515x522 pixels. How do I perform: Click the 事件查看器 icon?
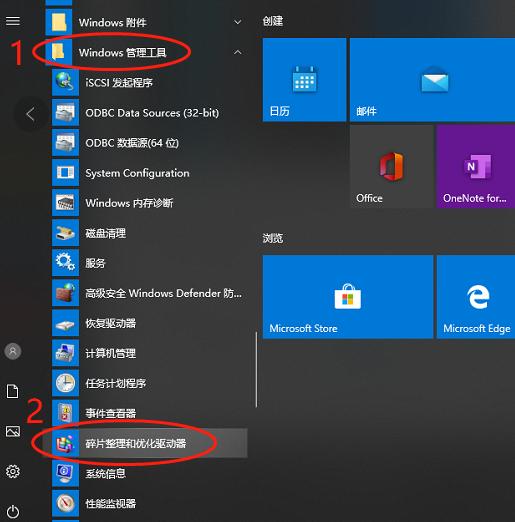tap(65, 413)
